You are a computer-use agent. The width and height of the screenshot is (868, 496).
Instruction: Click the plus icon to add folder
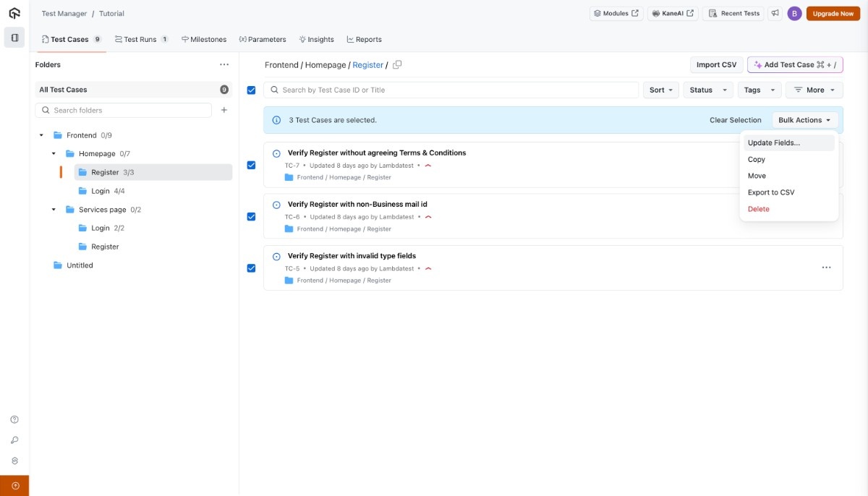point(224,111)
